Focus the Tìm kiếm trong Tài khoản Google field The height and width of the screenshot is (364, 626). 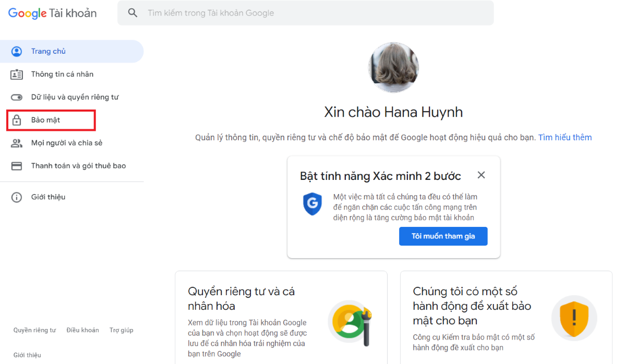pos(313,13)
